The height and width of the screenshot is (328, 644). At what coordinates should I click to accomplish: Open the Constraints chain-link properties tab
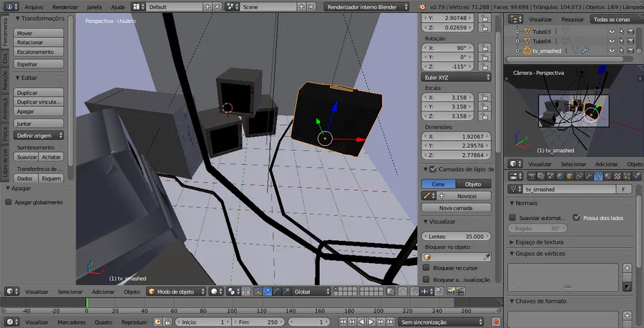[579, 177]
